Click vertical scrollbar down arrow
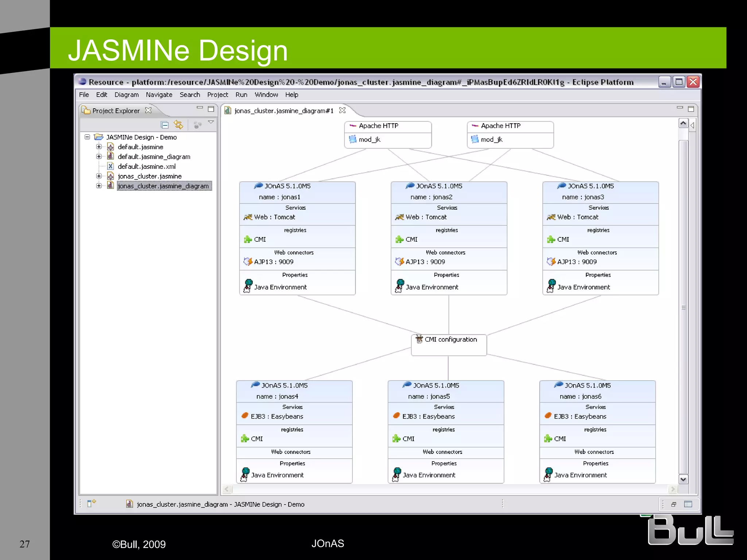The image size is (747, 560). pos(683,479)
